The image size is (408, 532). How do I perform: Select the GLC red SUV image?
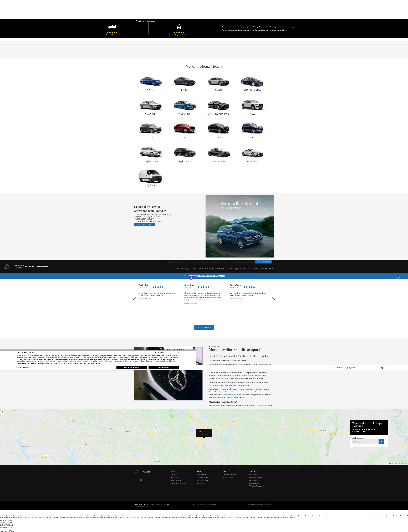click(185, 128)
